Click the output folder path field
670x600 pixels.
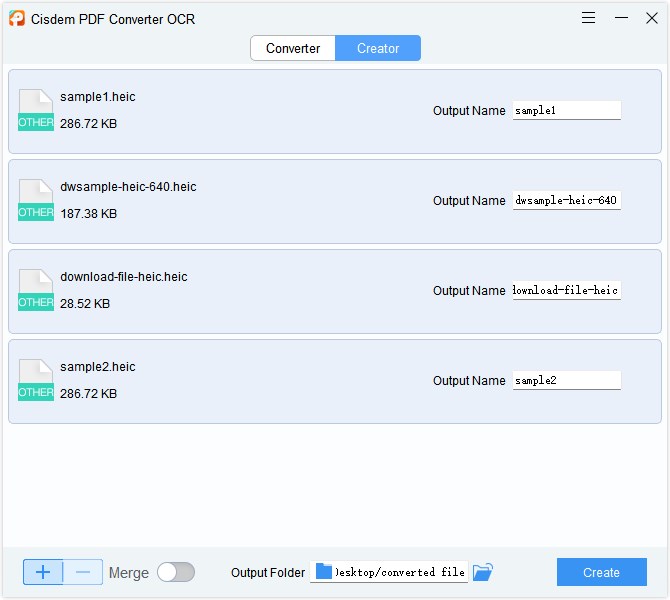click(389, 572)
